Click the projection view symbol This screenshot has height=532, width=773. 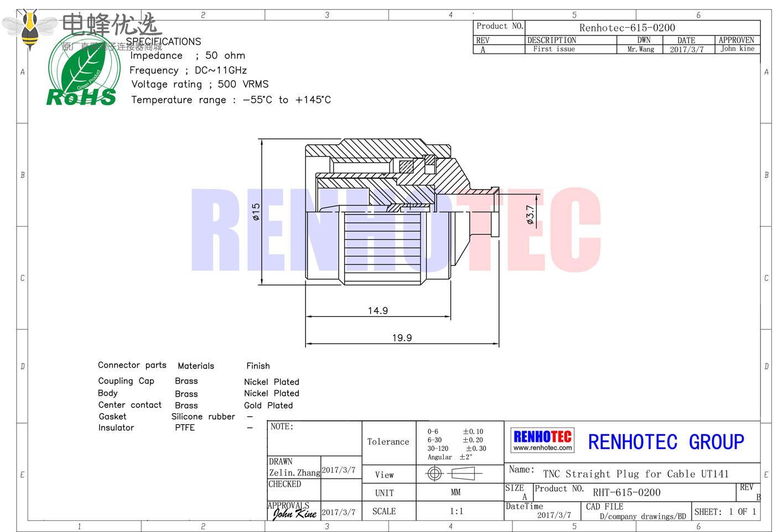[453, 473]
